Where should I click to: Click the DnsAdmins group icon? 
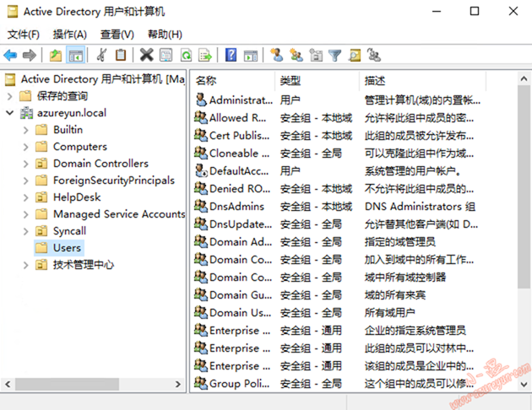[x=201, y=206]
